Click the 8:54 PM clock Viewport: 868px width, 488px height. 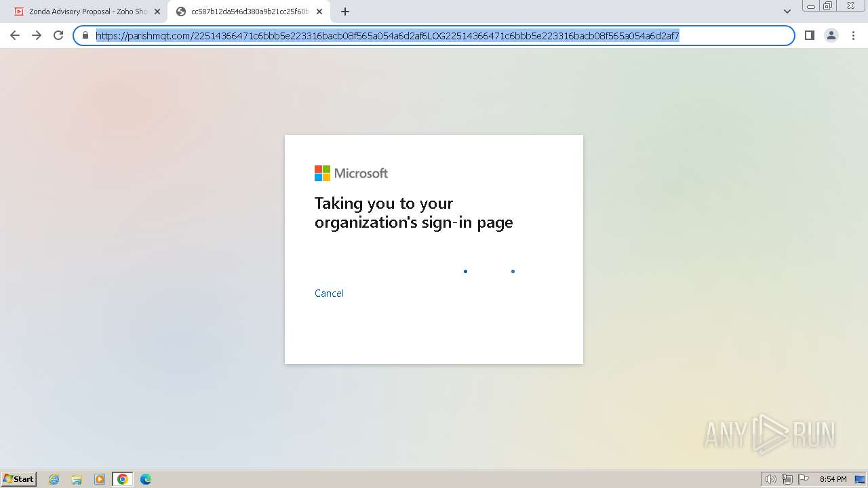tap(833, 479)
